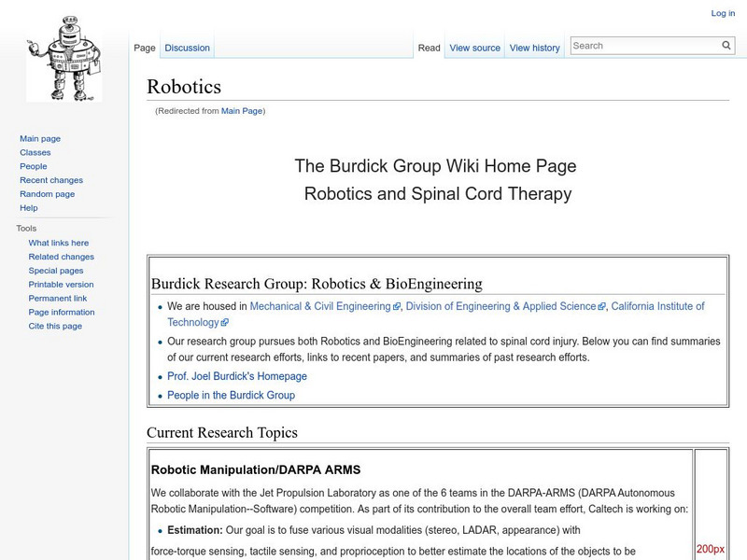
Task: Open Mechanical & Civil Engineering external link
Action: (320, 306)
